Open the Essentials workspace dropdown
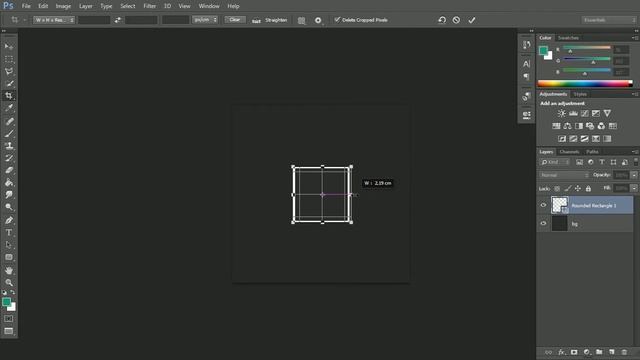 tap(609, 20)
